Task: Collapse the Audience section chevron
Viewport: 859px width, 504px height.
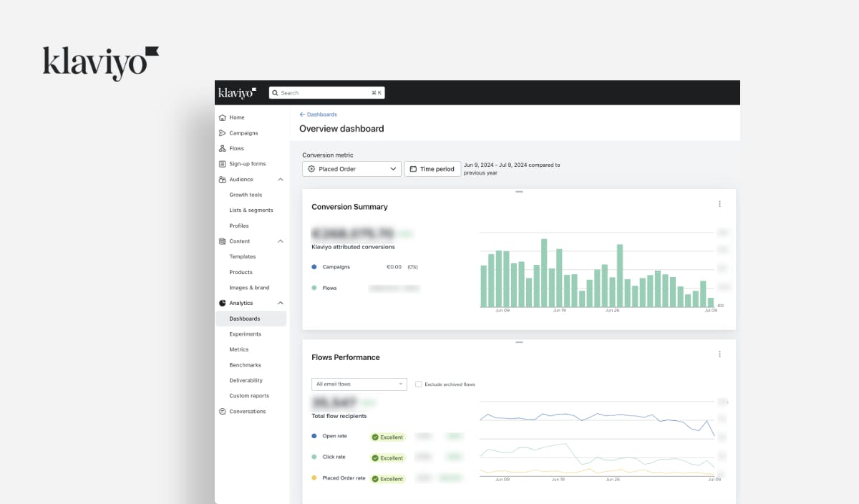Action: (x=280, y=180)
